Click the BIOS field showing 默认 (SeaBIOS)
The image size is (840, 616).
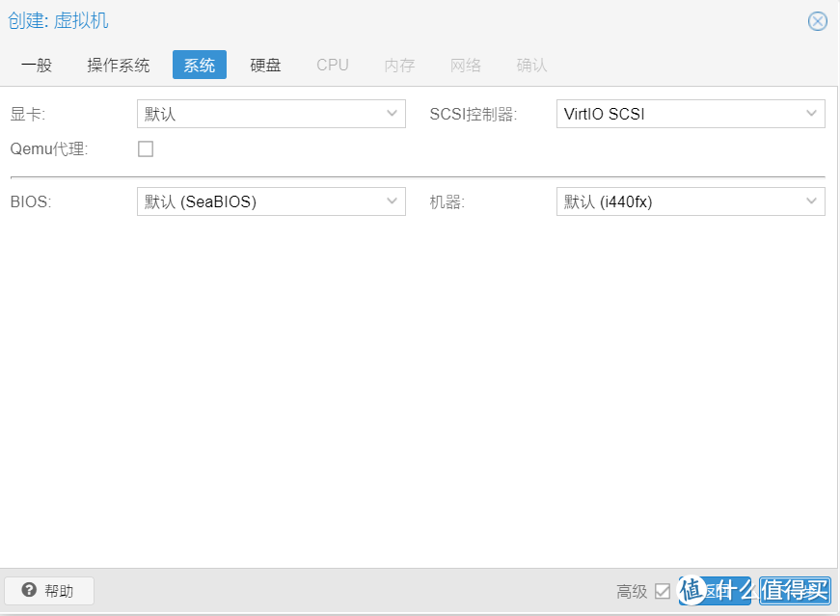pyautogui.click(x=260, y=201)
